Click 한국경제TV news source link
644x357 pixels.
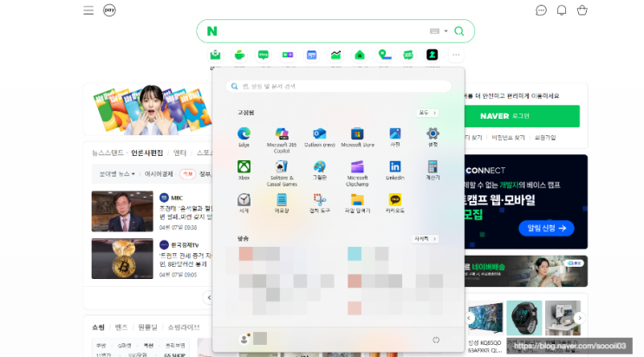tap(179, 245)
